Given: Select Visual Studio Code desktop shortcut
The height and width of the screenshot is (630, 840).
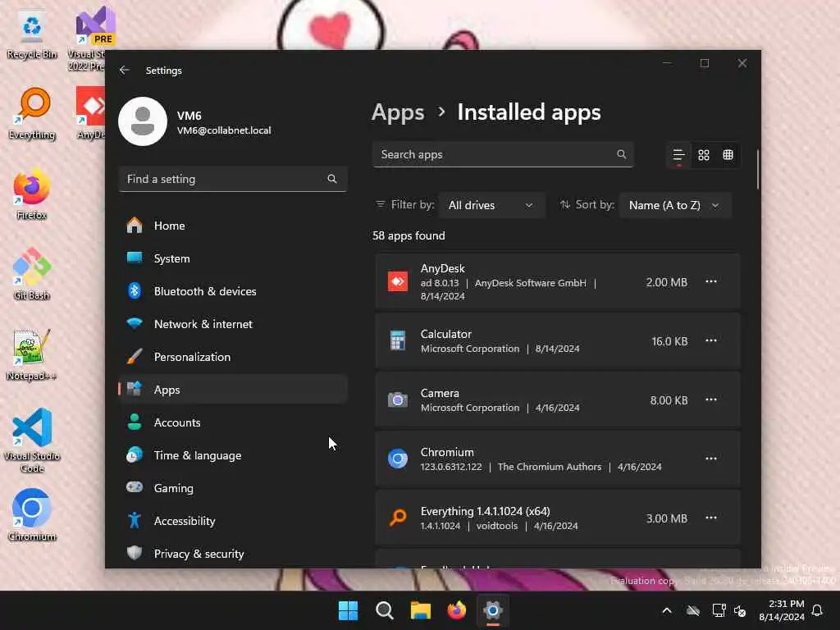Looking at the screenshot, I should (x=32, y=441).
